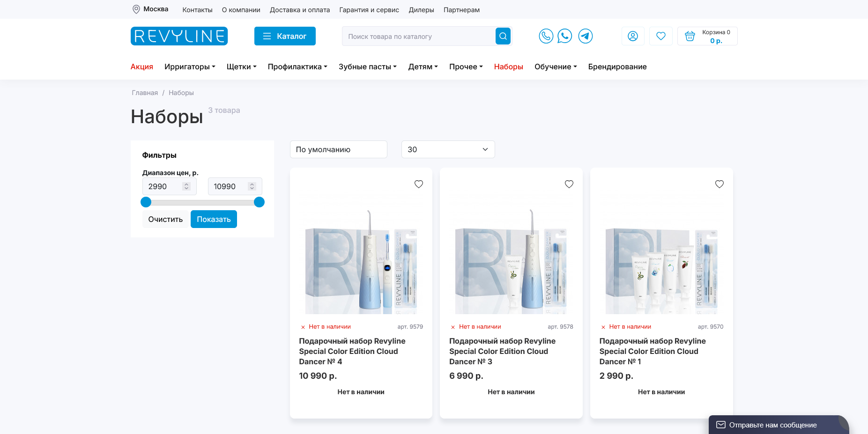Viewport: 868px width, 434px height.
Task: Expand the Ирригаторы dropdown menu
Action: [190, 66]
